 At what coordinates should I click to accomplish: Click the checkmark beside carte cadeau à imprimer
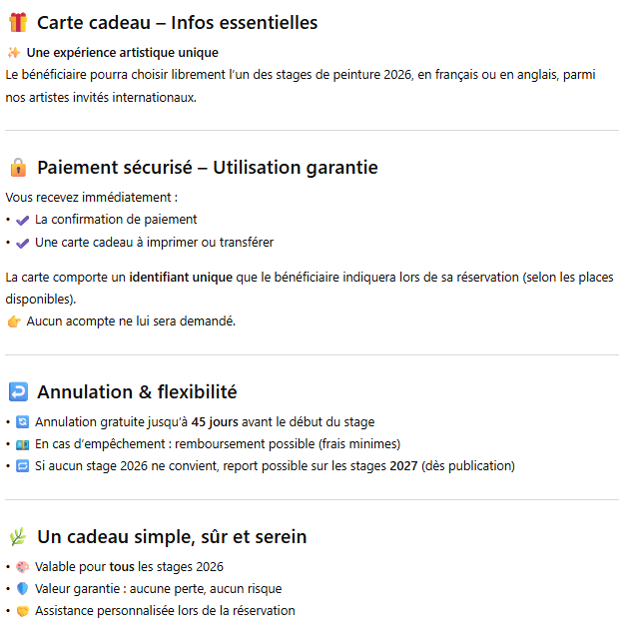pyautogui.click(x=23, y=243)
